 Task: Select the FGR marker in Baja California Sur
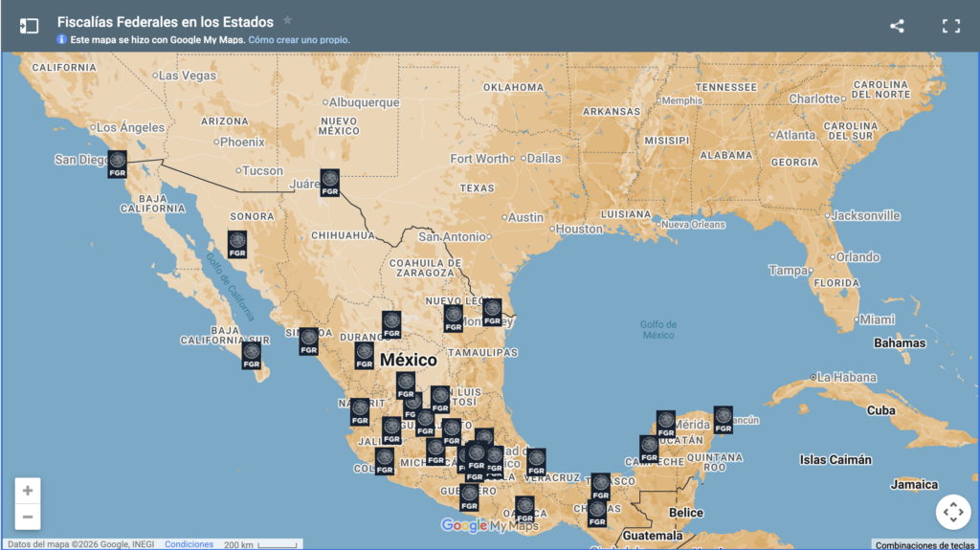[x=252, y=354]
